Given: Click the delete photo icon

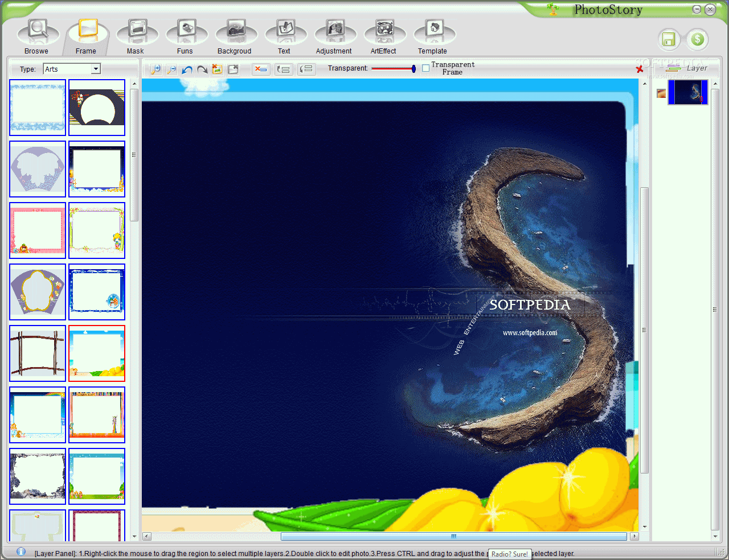Looking at the screenshot, I should [217, 69].
